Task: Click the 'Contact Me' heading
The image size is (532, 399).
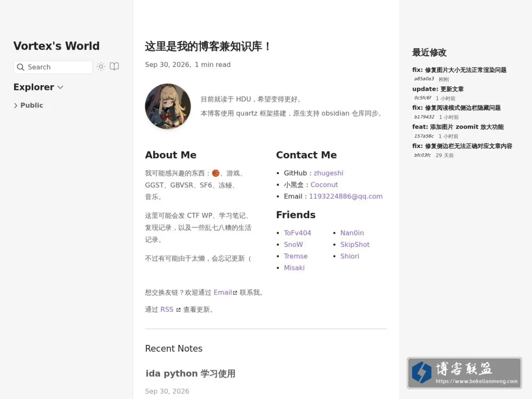Action: (306, 155)
